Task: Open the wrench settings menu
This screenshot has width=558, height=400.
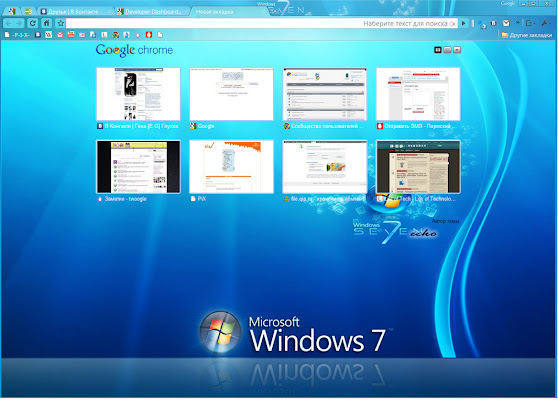Action: coord(545,23)
